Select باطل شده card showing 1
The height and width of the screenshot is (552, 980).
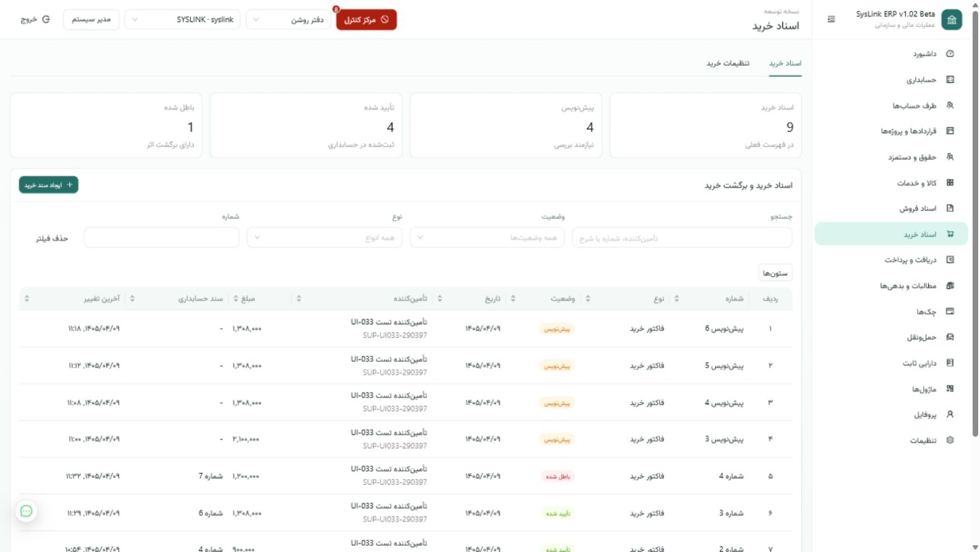click(106, 126)
